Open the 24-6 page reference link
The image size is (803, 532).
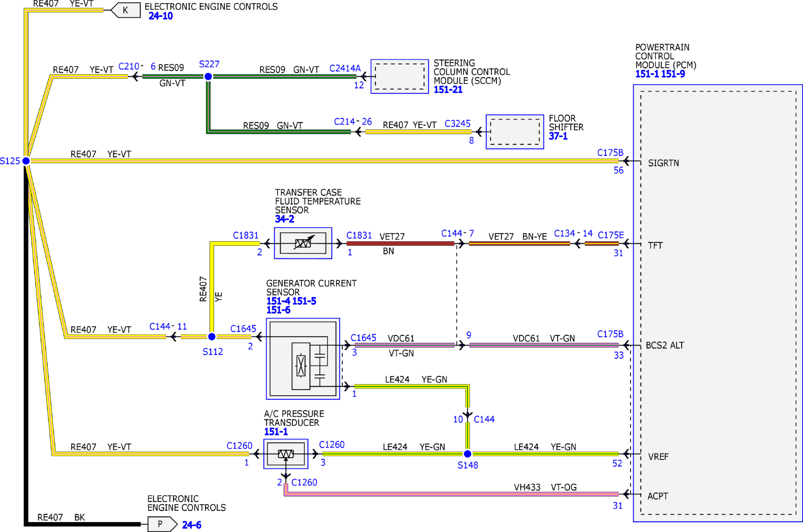coord(192,525)
